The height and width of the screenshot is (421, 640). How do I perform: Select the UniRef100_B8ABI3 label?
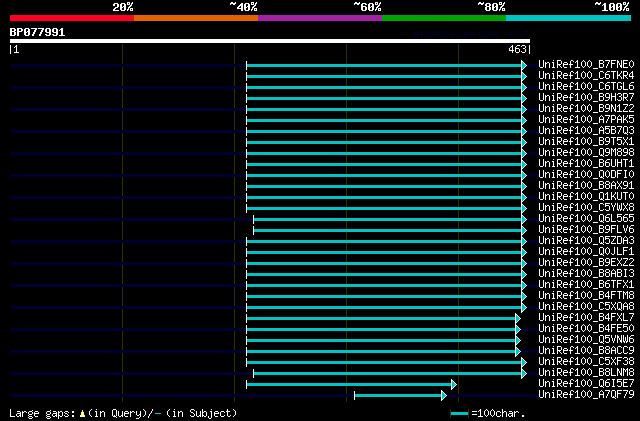(586, 274)
